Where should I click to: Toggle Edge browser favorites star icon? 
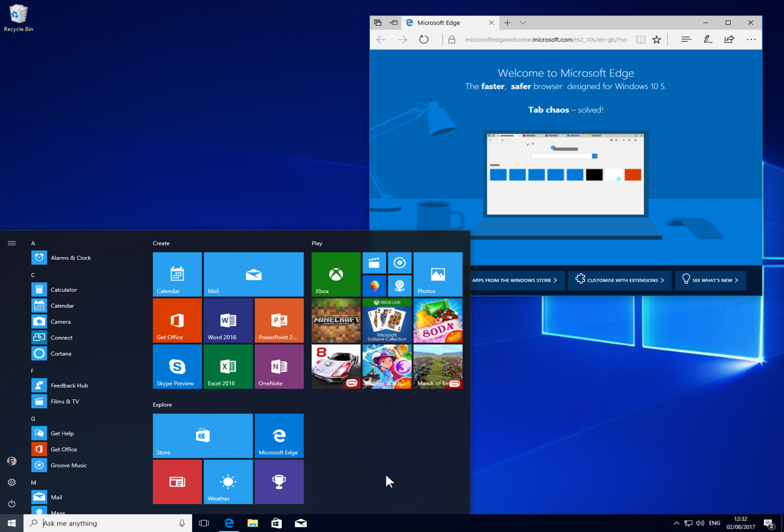point(657,40)
